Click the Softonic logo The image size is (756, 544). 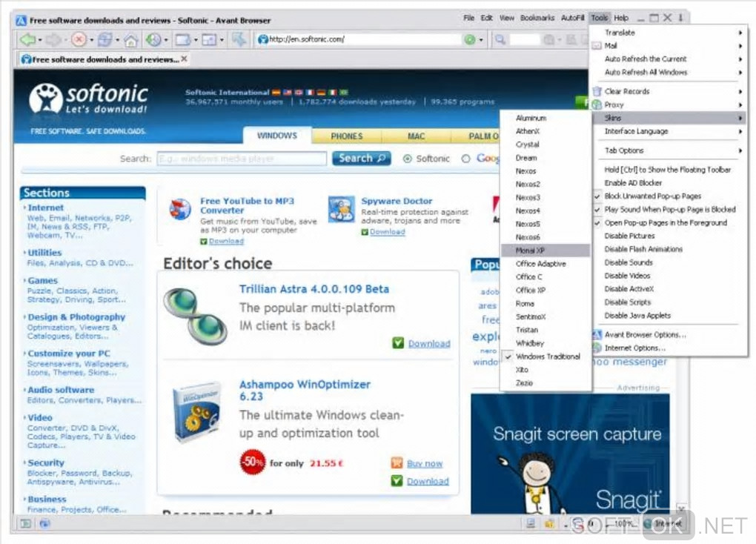88,99
